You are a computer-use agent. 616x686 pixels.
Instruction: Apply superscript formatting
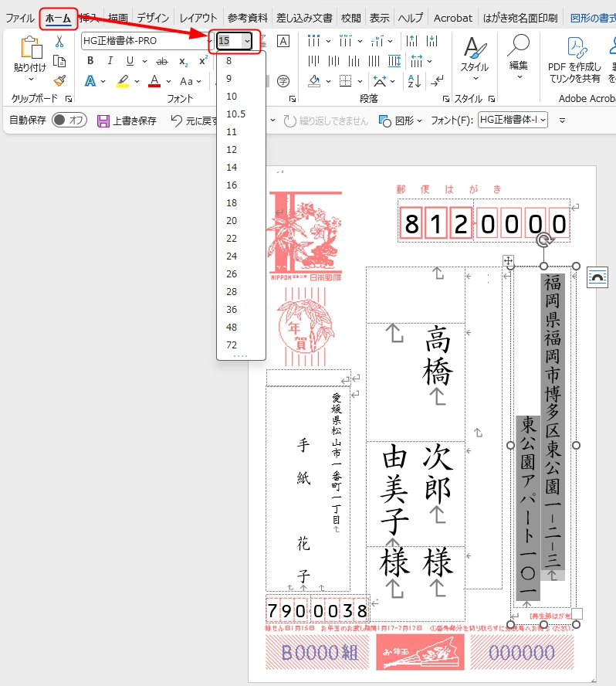203,60
